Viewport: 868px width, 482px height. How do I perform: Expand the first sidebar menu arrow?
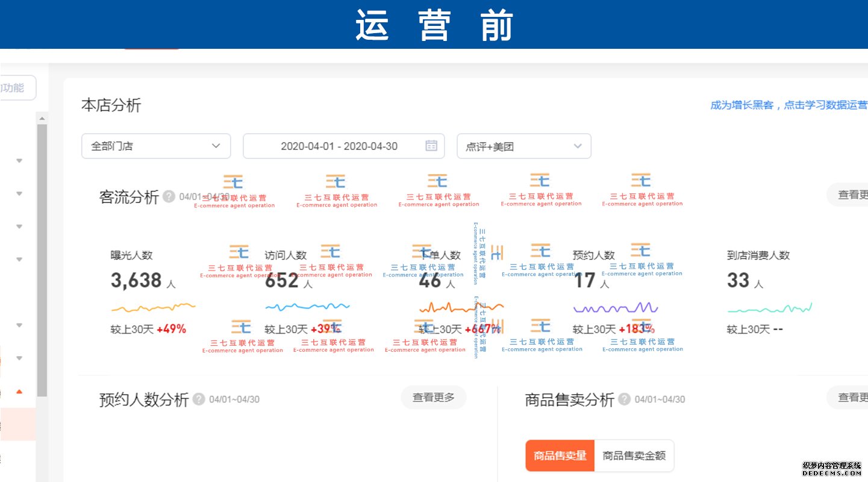pos(19,161)
